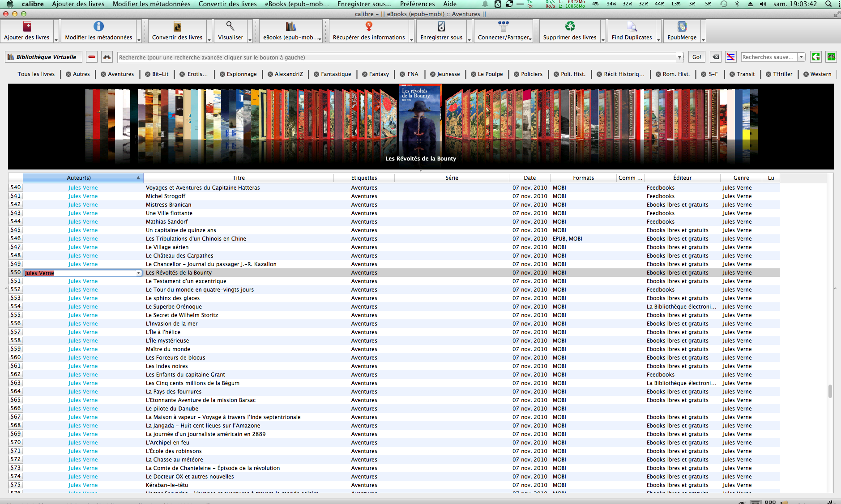This screenshot has height=504, width=841.
Task: Click 'EPUB, MOBI' formats cell
Action: click(x=568, y=239)
